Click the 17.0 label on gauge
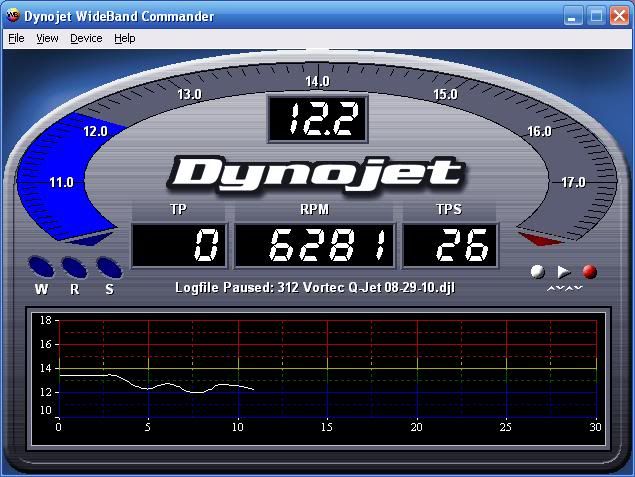Image resolution: width=635 pixels, height=477 pixels. click(x=573, y=182)
